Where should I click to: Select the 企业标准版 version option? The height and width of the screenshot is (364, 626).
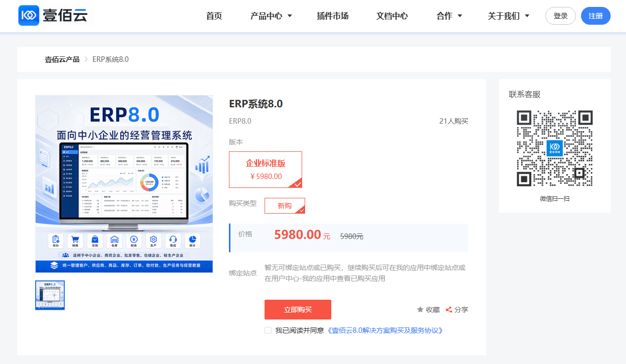[x=266, y=170]
